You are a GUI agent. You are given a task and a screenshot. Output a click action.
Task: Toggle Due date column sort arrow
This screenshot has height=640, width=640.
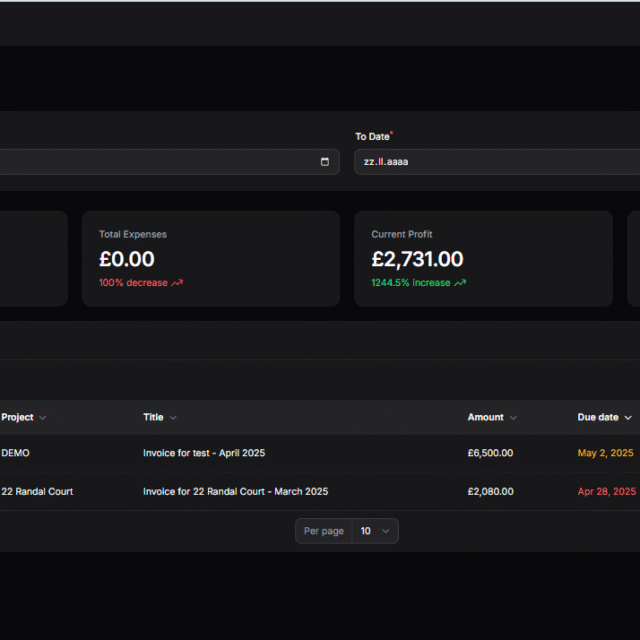pos(628,418)
